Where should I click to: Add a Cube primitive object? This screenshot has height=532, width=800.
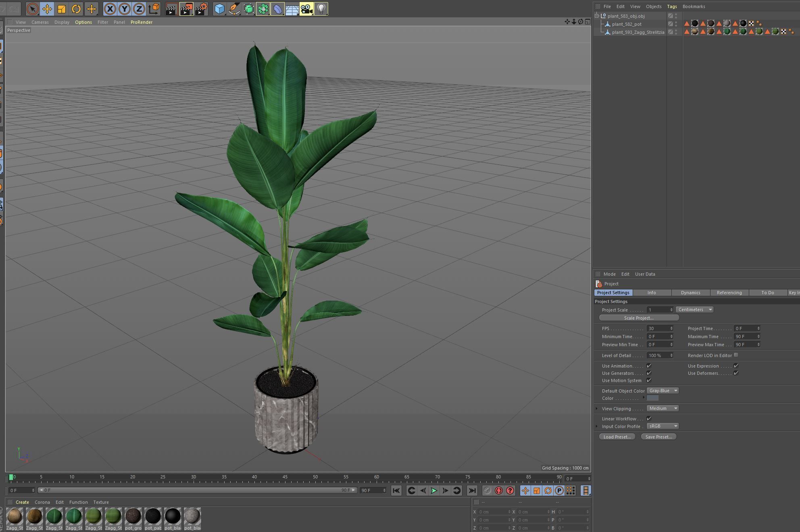pyautogui.click(x=219, y=9)
